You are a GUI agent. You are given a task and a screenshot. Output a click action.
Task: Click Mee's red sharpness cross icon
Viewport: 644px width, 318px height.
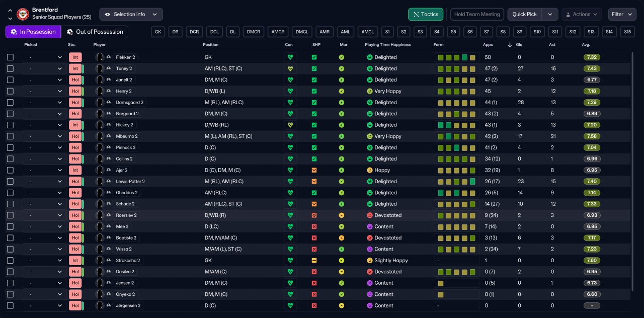(314, 226)
